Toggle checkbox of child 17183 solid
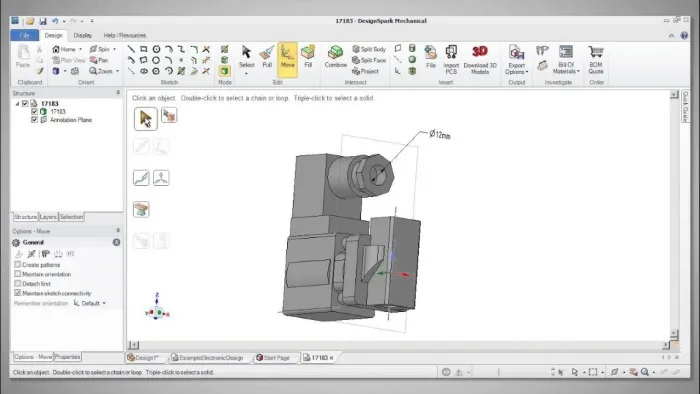This screenshot has width=700, height=394. click(x=34, y=112)
